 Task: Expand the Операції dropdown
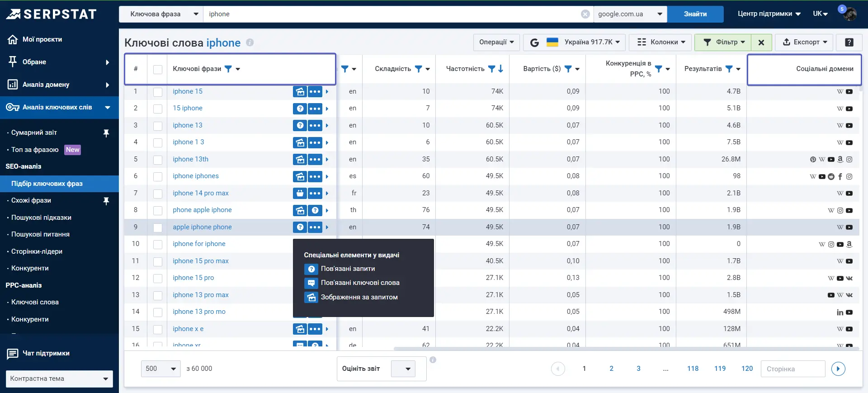tap(496, 42)
